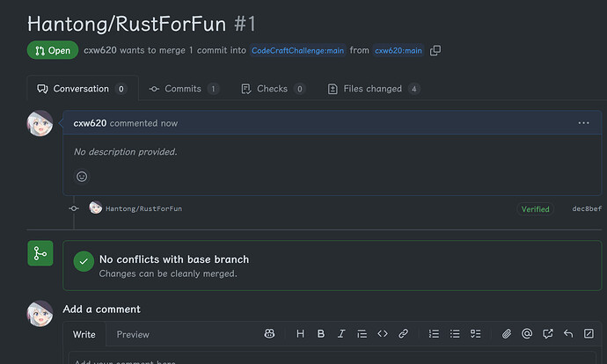Insert a task list with checkboxes
Screen dimensions: 607x364
pyautogui.click(x=475, y=334)
